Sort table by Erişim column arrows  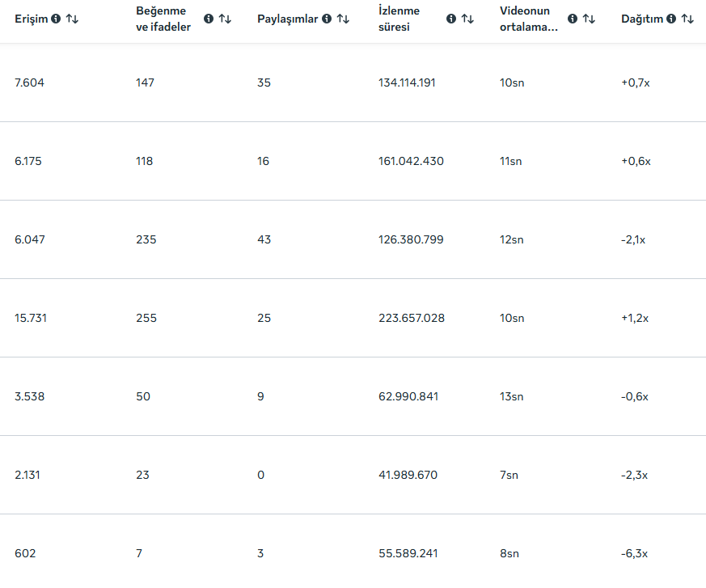click(x=72, y=19)
